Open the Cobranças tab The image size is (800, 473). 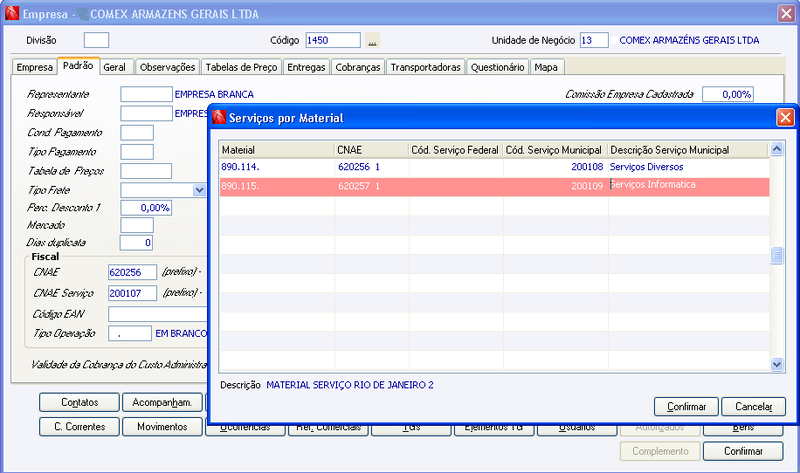click(358, 67)
